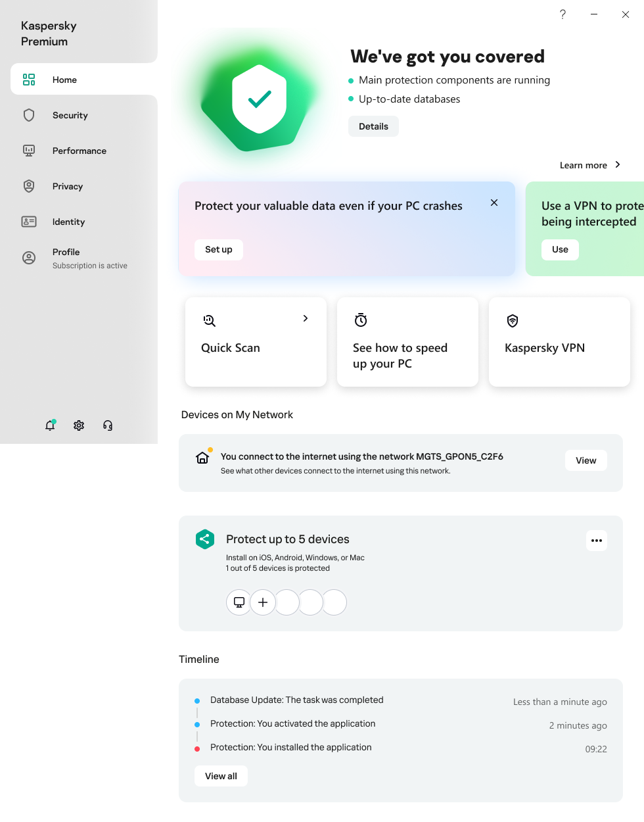Image resolution: width=644 pixels, height=822 pixels.
Task: Click Protect up to 5 devices heading
Action: (x=288, y=539)
